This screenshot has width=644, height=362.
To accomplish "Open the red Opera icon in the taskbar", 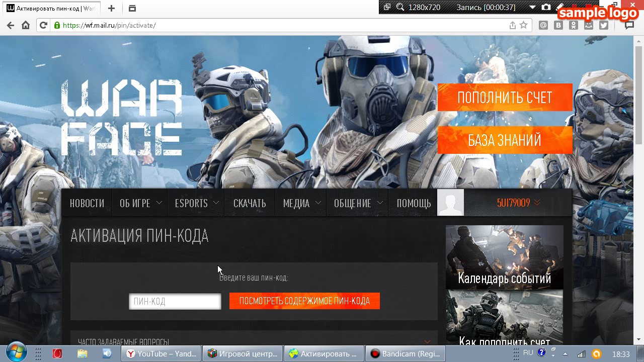I will coord(57,353).
